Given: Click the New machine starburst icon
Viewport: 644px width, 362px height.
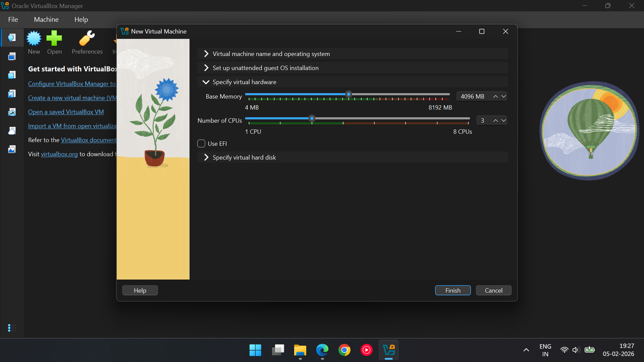Looking at the screenshot, I should 34,38.
